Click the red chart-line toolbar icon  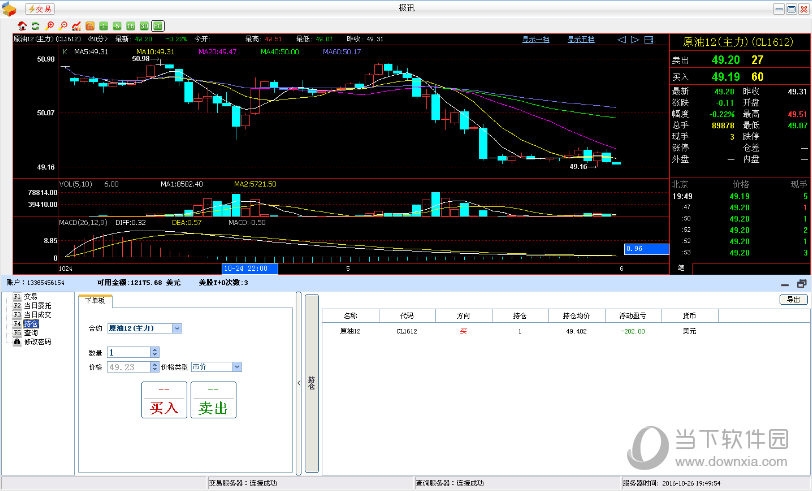(77, 25)
